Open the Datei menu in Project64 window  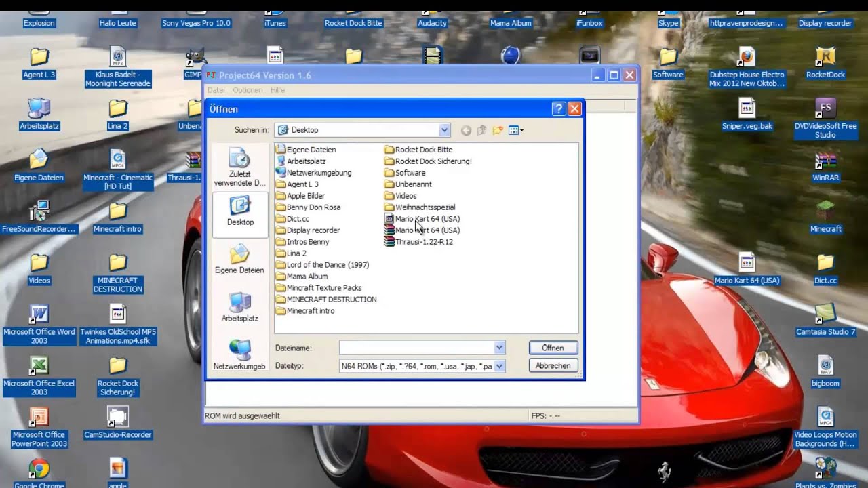(x=216, y=90)
